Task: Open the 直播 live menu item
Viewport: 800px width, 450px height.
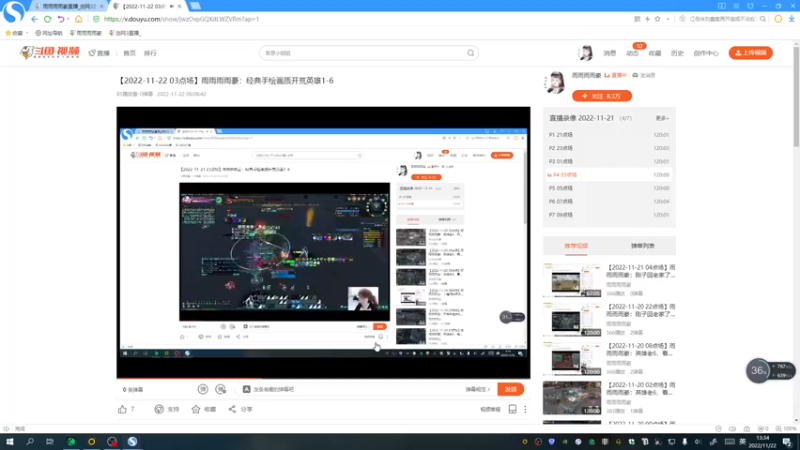Action: 99,53
